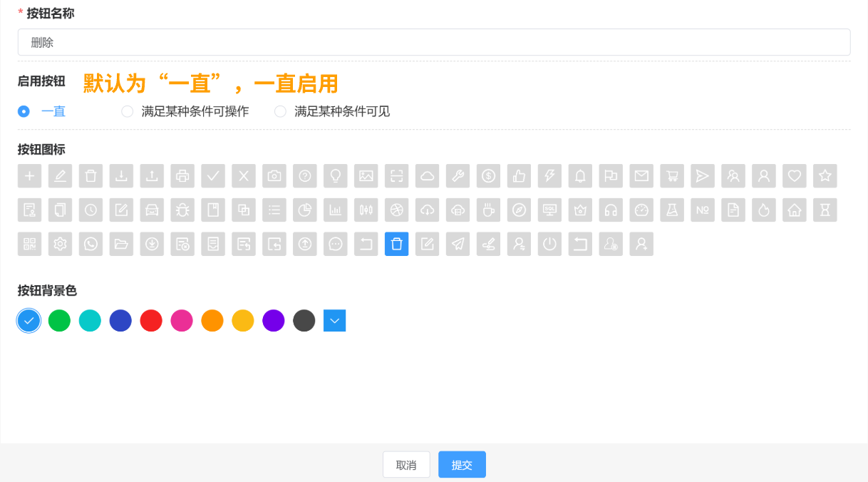868x482 pixels.
Task: Enable 满足某种条件可操作 option
Action: pos(127,111)
